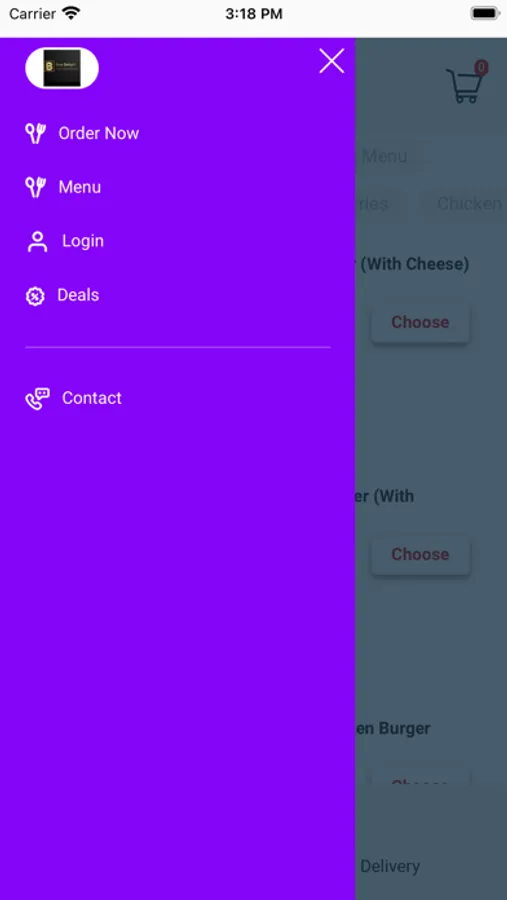Select the Chicken category tab
Image resolution: width=507 pixels, height=900 pixels.
pos(469,204)
